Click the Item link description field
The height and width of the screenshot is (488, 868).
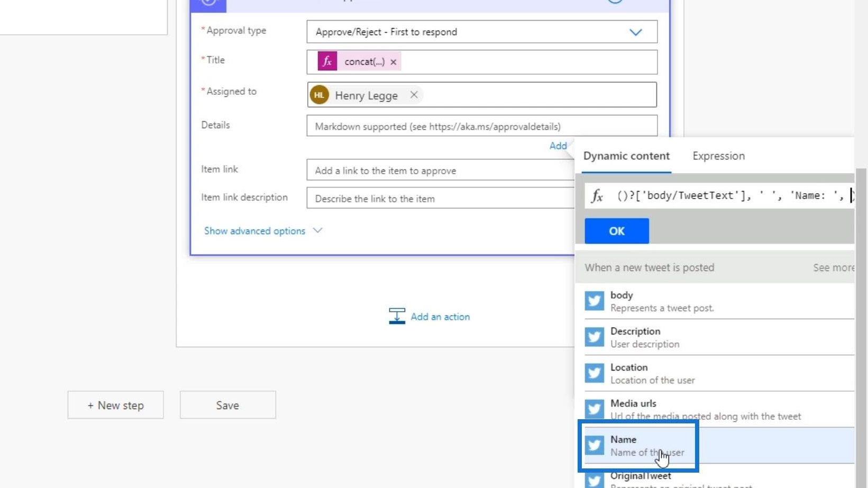tap(441, 198)
